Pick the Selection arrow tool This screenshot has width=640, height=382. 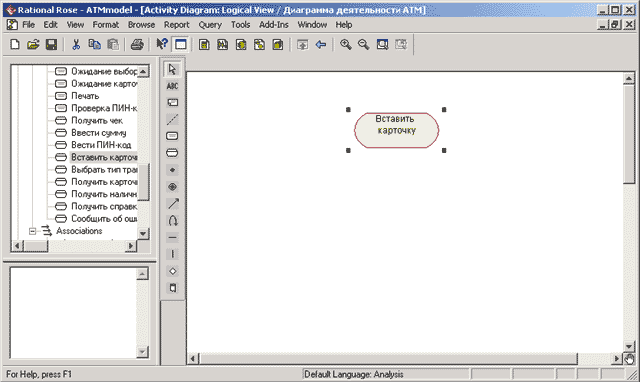pos(172,69)
